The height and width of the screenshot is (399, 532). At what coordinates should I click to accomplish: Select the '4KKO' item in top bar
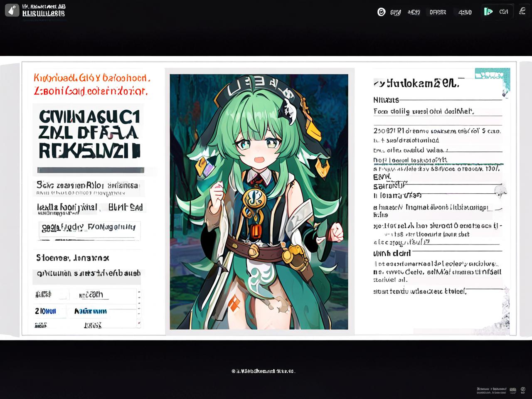pos(465,12)
